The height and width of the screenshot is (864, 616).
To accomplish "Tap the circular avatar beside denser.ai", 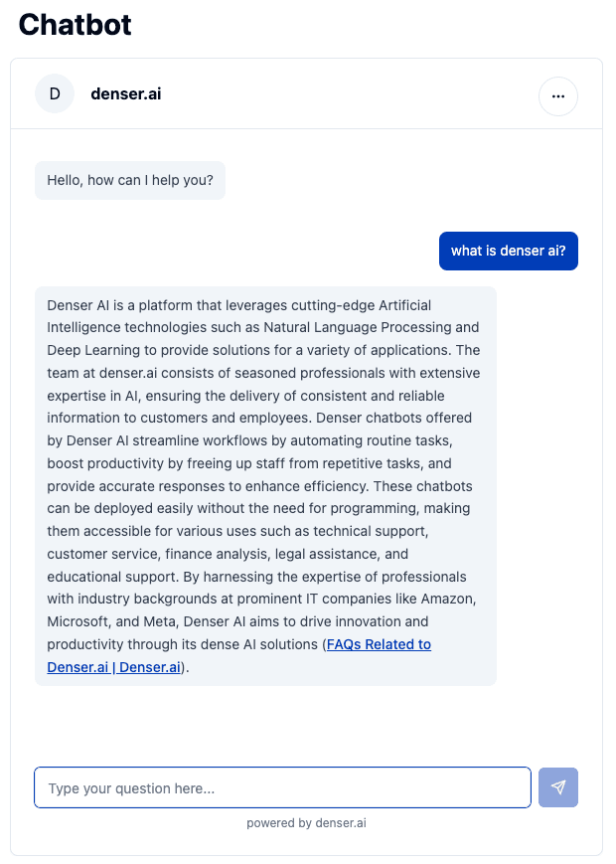I will tap(55, 92).
